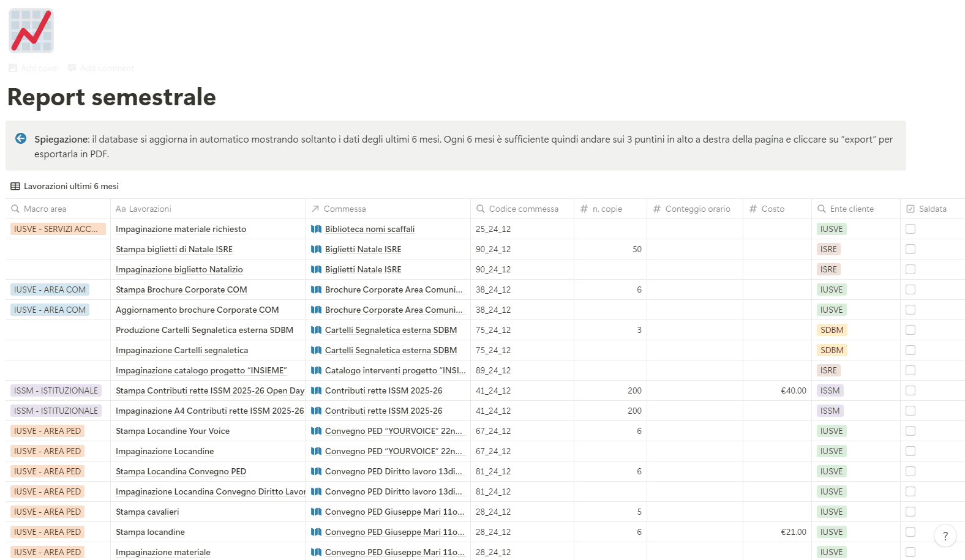This screenshot has width=965, height=560.
Task: Tick Saldata for Impaginazione biglietto Natalizio
Action: 911,269
